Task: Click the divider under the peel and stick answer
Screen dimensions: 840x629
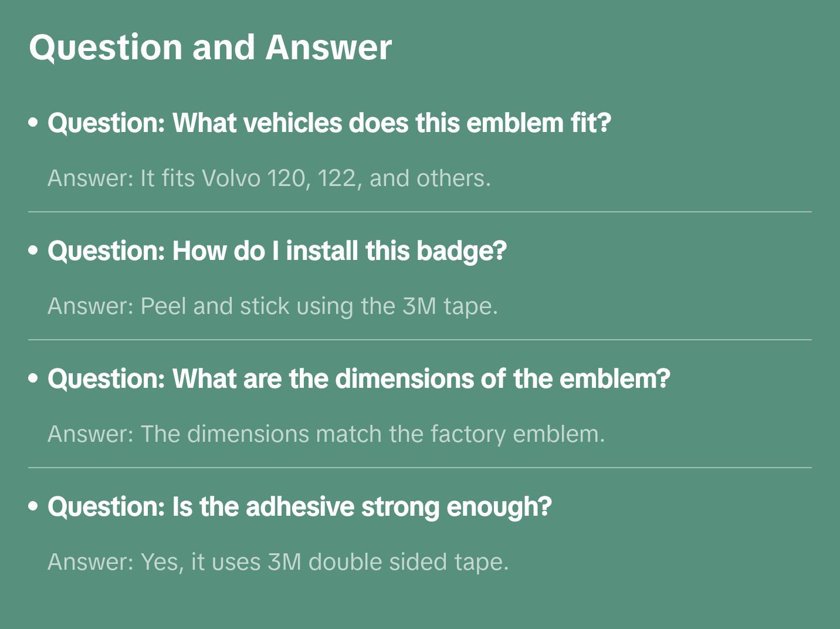Action: click(419, 340)
